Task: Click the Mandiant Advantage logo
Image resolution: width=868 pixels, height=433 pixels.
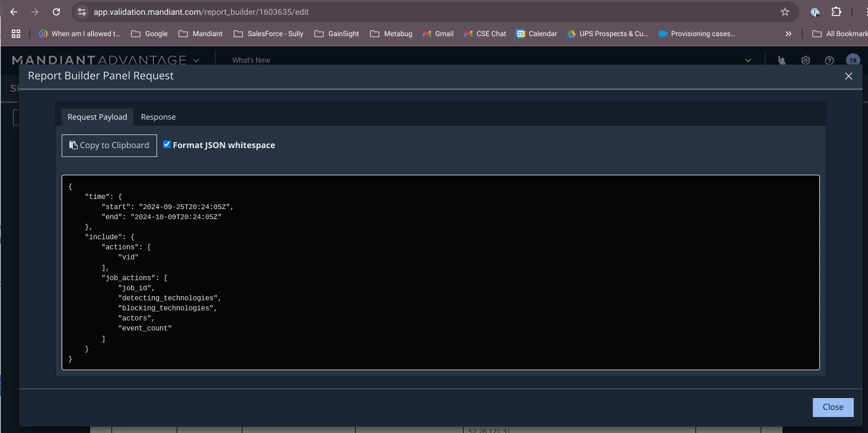Action: pyautogui.click(x=99, y=60)
